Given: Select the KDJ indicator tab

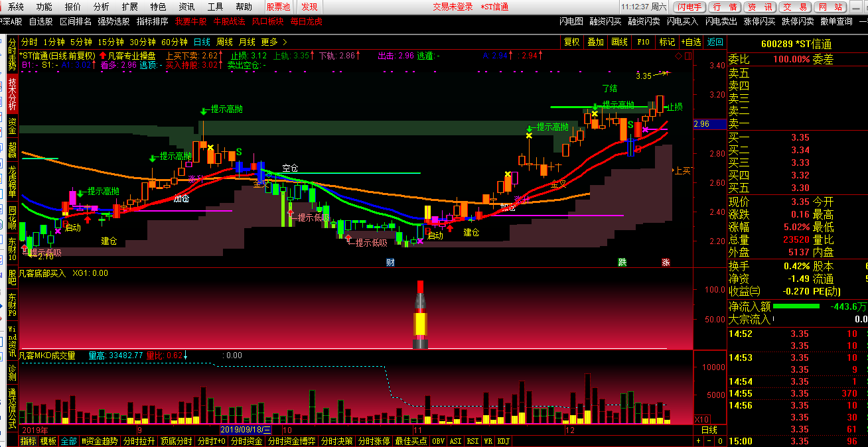Looking at the screenshot, I should click(504, 441).
